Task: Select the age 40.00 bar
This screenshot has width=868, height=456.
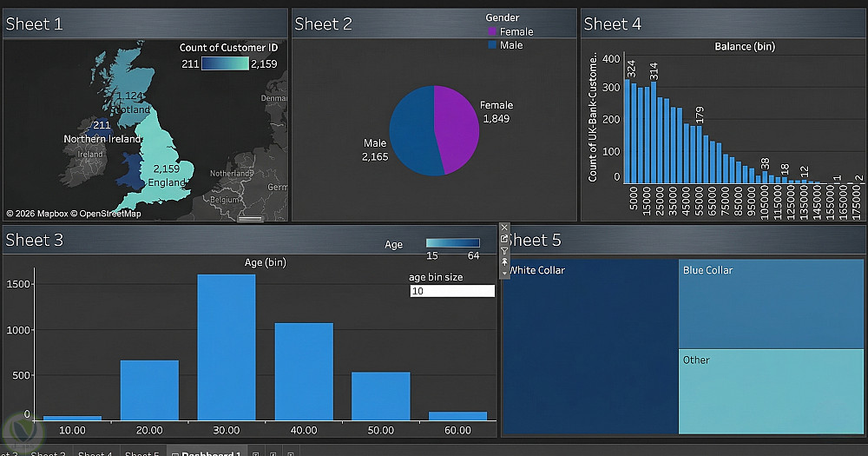Action: [x=304, y=371]
